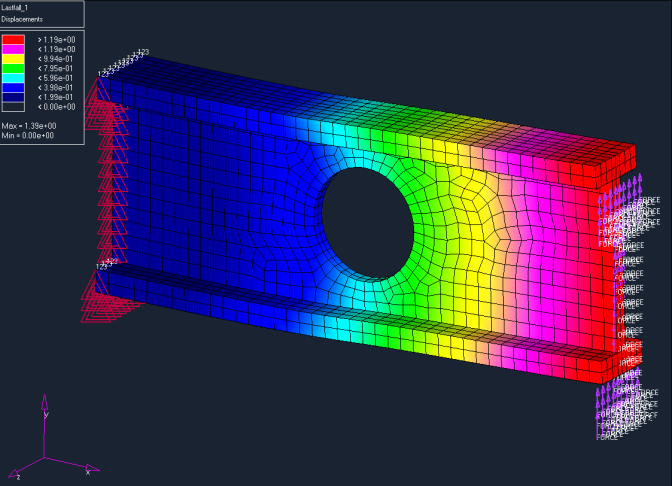Screen dimensions: 672x486
Task: Click the '> 1.19e+00' legend value
Action: point(56,40)
